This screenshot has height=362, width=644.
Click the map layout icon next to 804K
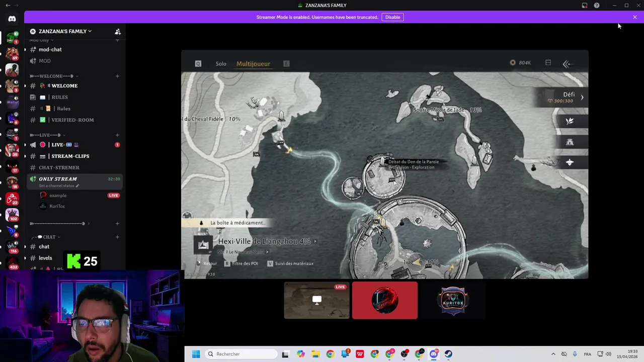click(548, 63)
